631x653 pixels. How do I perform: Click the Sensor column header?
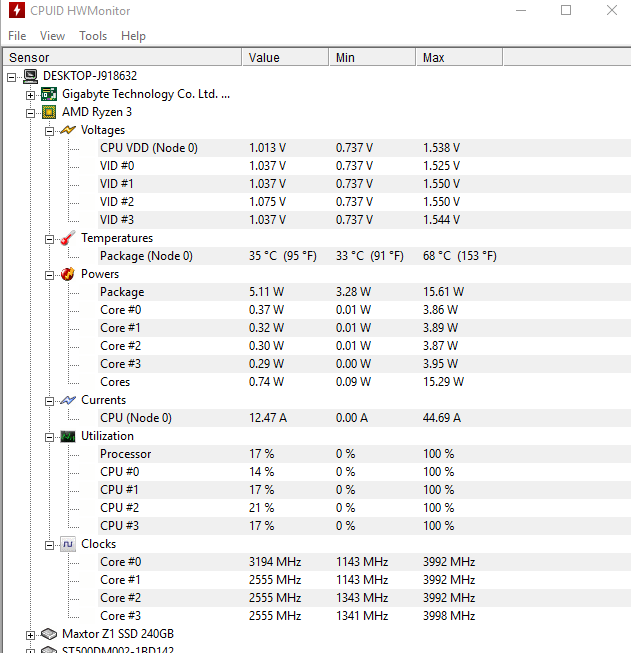[122, 57]
